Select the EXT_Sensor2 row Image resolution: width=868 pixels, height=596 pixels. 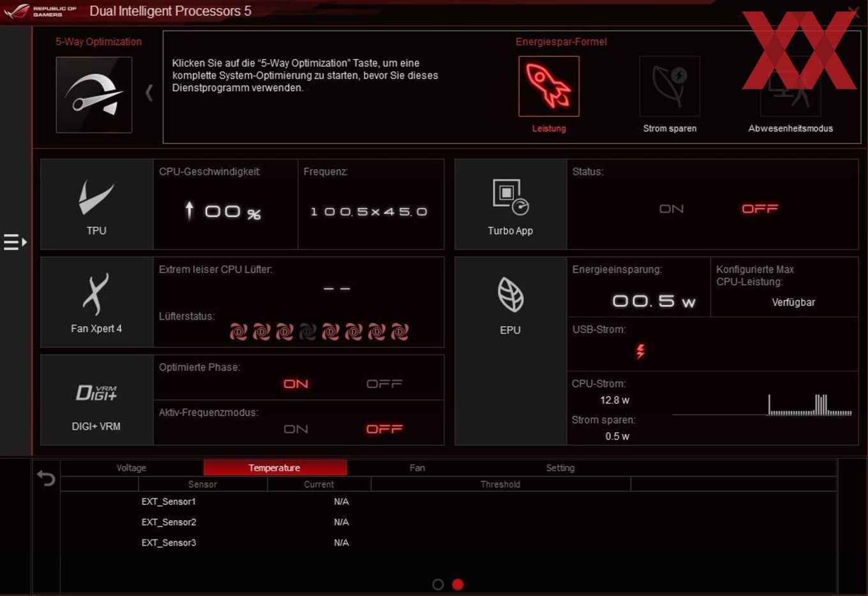click(448, 522)
